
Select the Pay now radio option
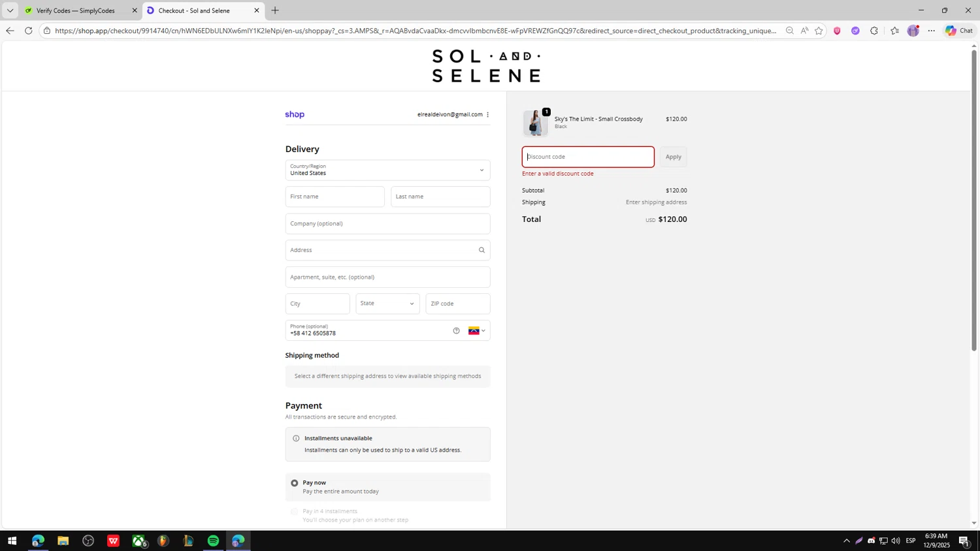pos(294,483)
